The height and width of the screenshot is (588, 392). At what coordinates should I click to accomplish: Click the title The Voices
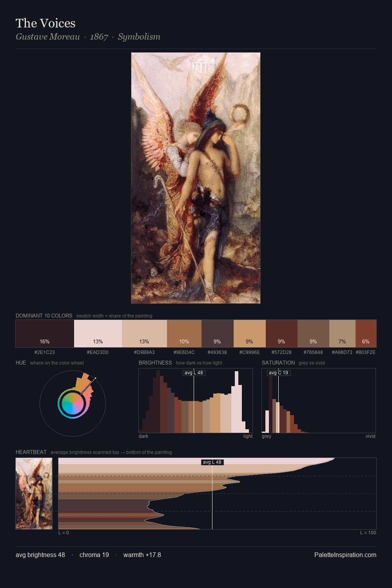[45, 23]
